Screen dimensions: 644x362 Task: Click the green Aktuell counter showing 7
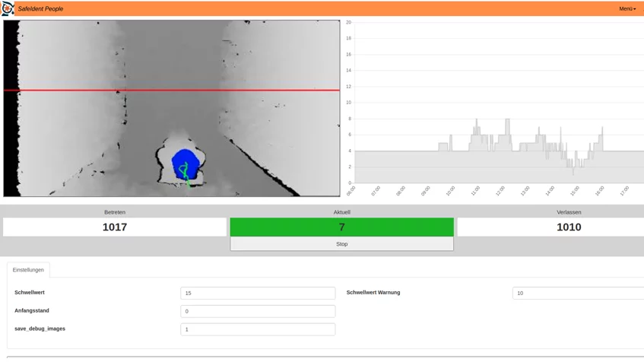[x=341, y=227]
